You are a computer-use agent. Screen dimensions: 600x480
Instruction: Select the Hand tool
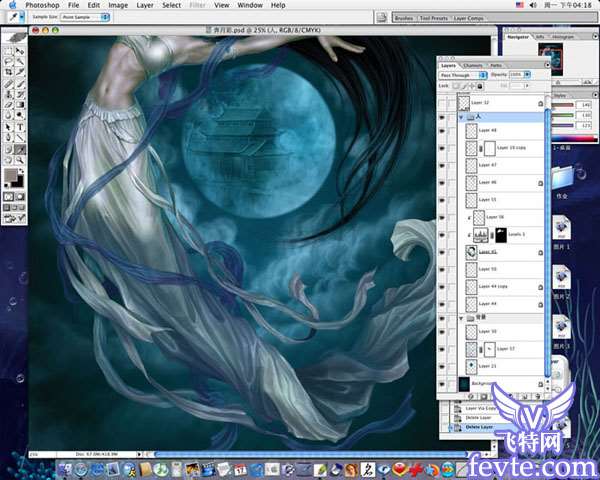pyautogui.click(x=8, y=160)
